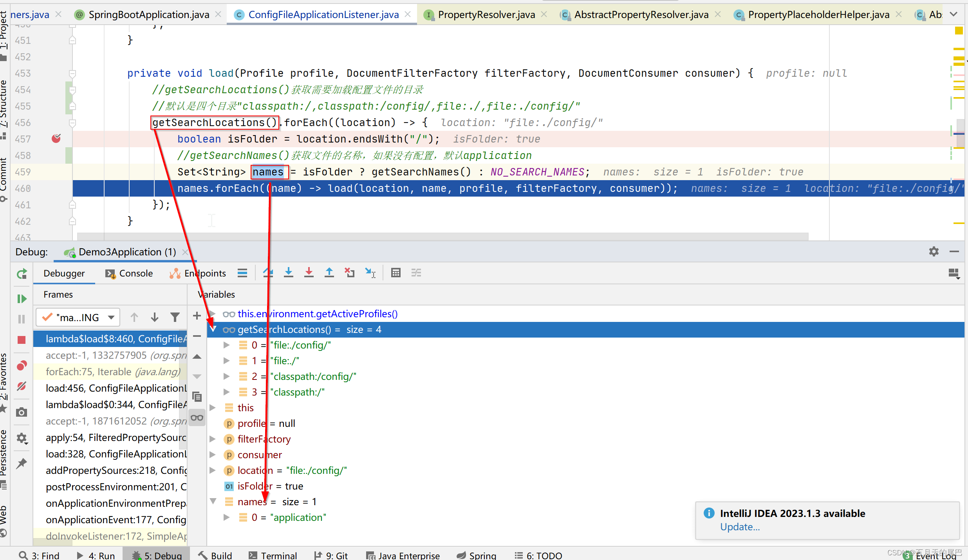Toggle the breakpoint on line 457
968x560 pixels.
coord(56,139)
